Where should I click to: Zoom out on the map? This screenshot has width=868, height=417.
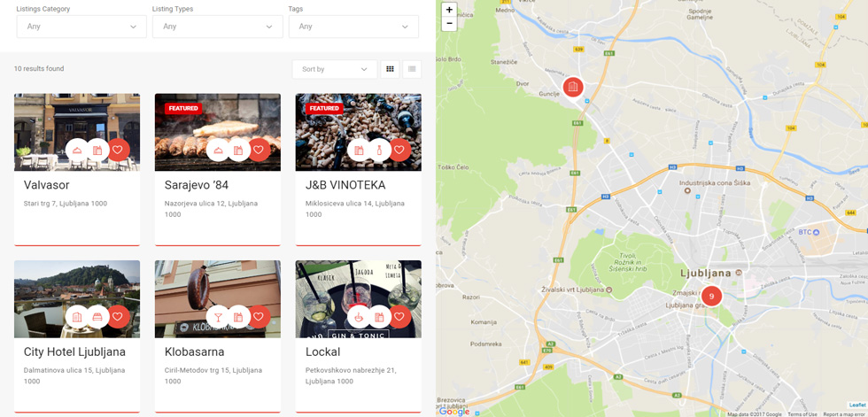pos(449,24)
